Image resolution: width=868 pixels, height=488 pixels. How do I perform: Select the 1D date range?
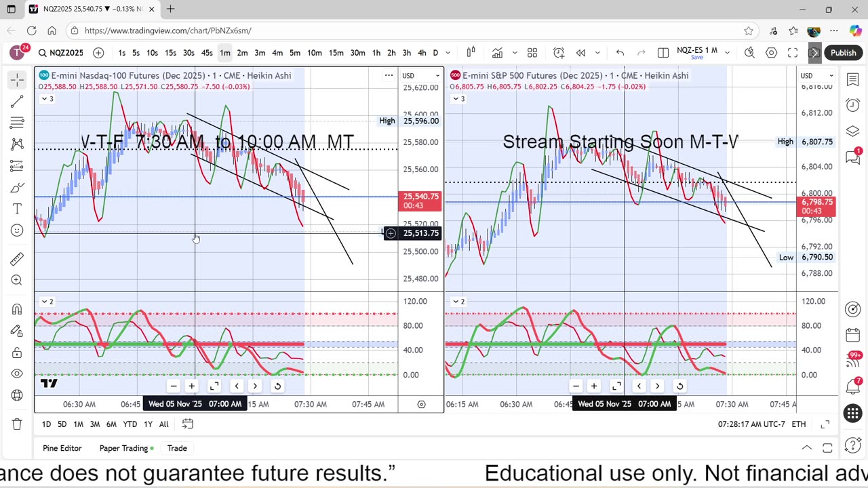(46, 424)
